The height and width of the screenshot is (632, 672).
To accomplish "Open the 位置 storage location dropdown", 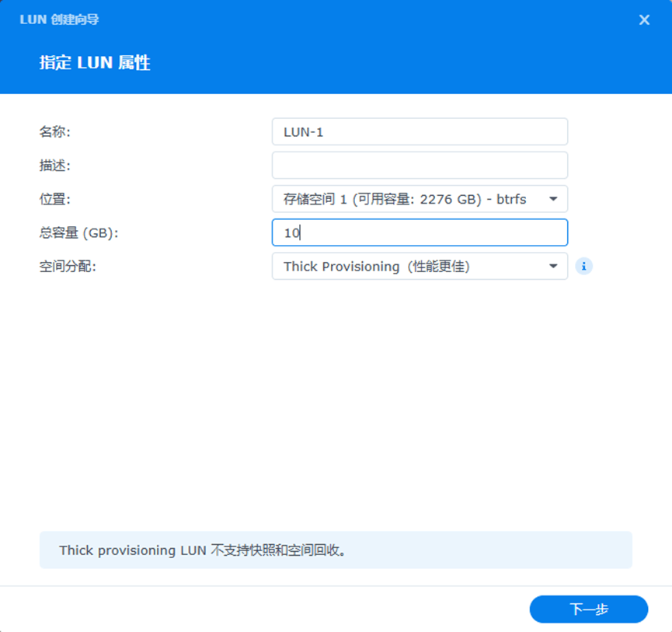I will (x=420, y=199).
